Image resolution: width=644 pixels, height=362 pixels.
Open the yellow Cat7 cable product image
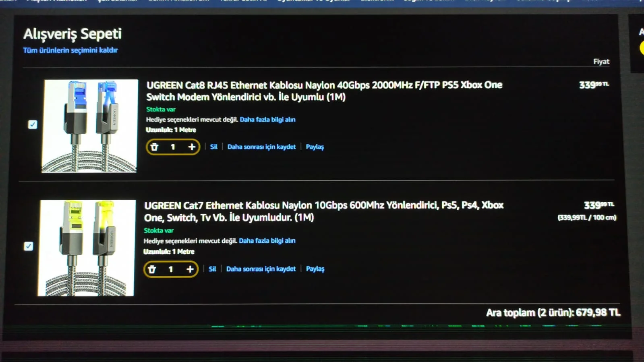(x=87, y=248)
